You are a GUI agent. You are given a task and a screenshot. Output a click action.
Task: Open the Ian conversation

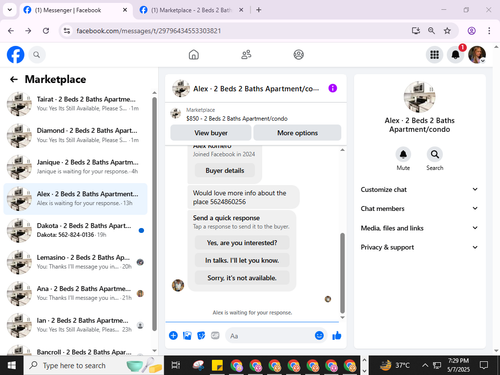coord(76,325)
